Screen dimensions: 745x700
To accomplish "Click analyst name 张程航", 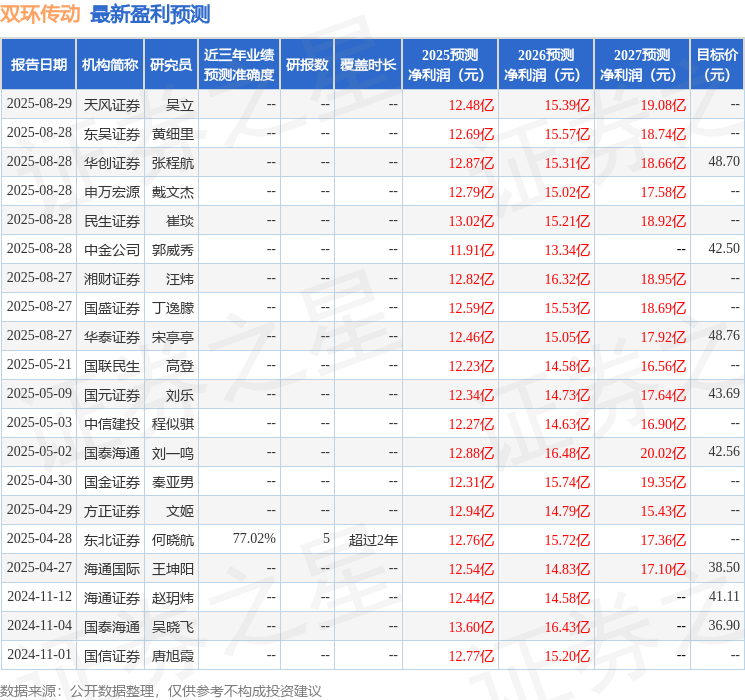I will [x=172, y=163].
